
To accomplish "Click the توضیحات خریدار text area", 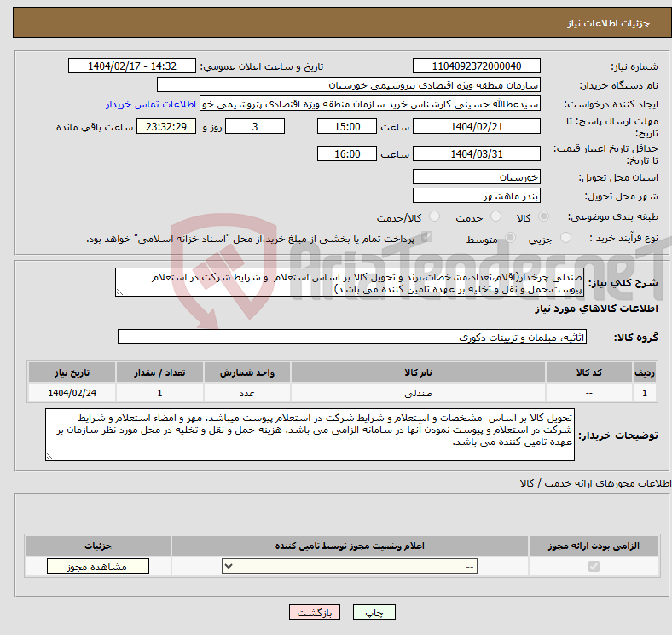I will click(310, 435).
